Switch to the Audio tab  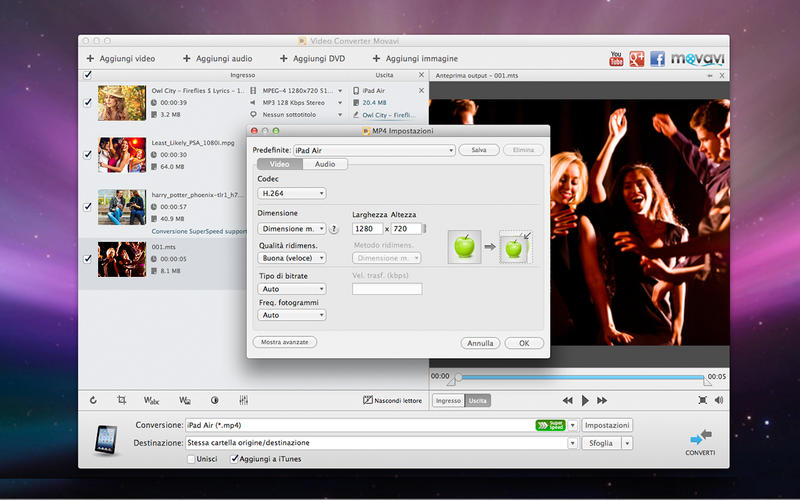pos(325,164)
